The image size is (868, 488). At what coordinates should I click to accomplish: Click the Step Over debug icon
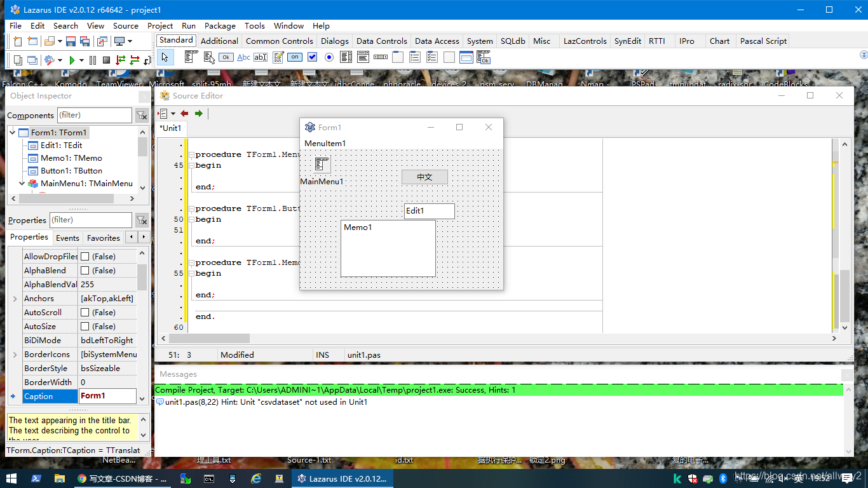coord(135,60)
